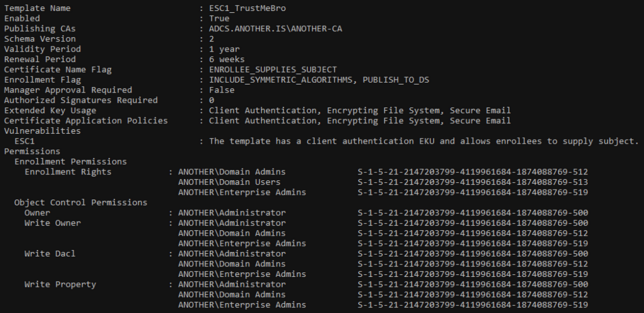Viewport: 644px width, 313px height.
Task: Click the Enabled 'True' value
Action: coord(219,19)
